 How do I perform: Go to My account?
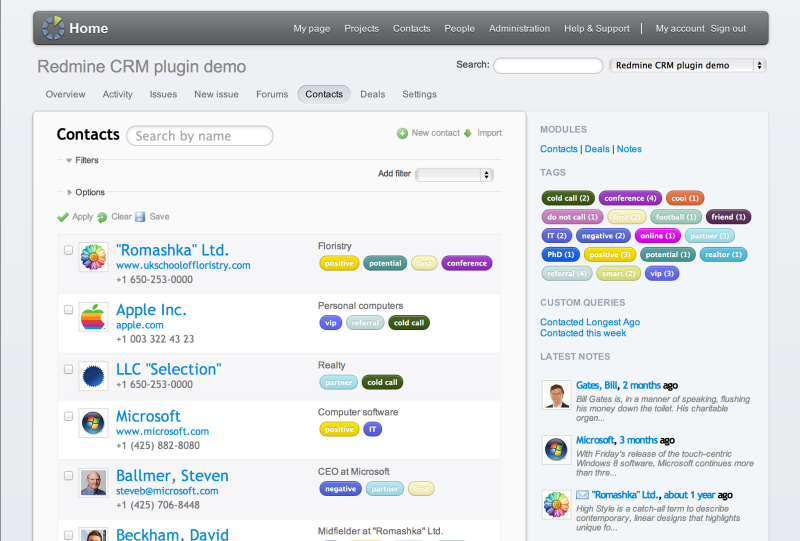click(680, 29)
